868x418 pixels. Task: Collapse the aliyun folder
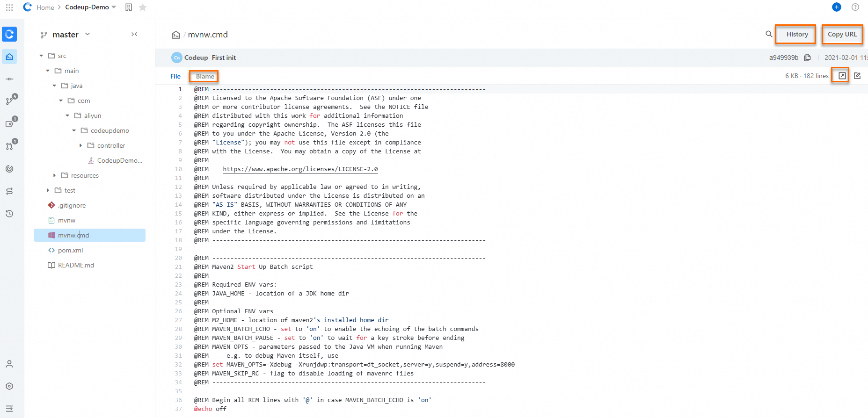[x=67, y=115]
